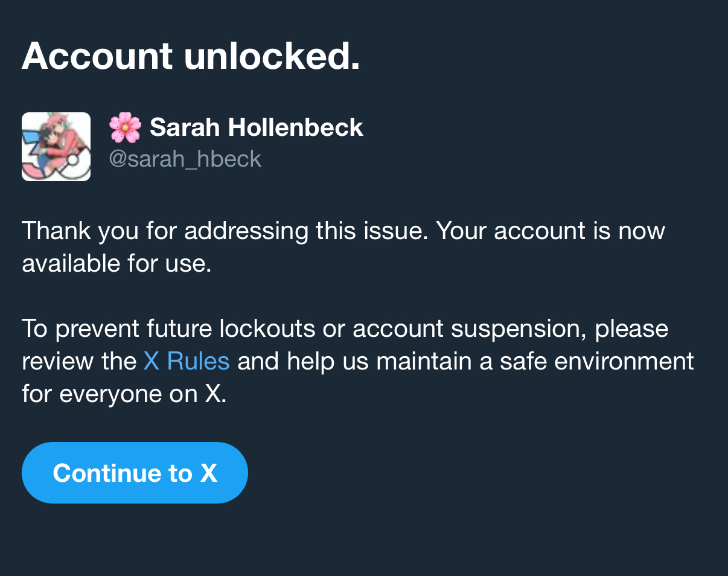728x576 pixels.
Task: Click the cherry blossom emoji icon
Action: [x=125, y=127]
